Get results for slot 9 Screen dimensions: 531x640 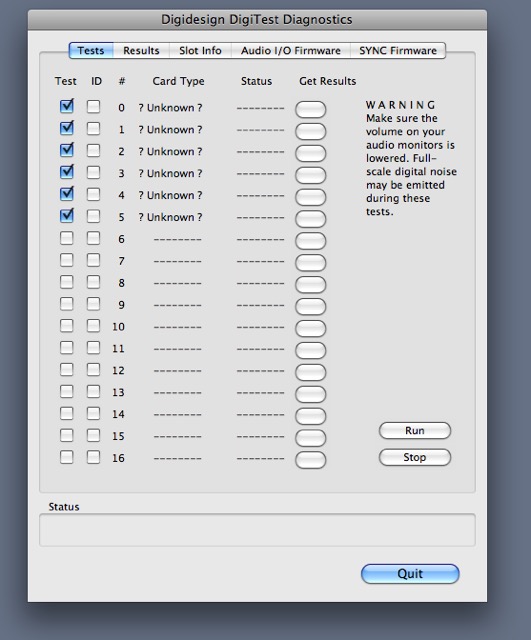[311, 307]
